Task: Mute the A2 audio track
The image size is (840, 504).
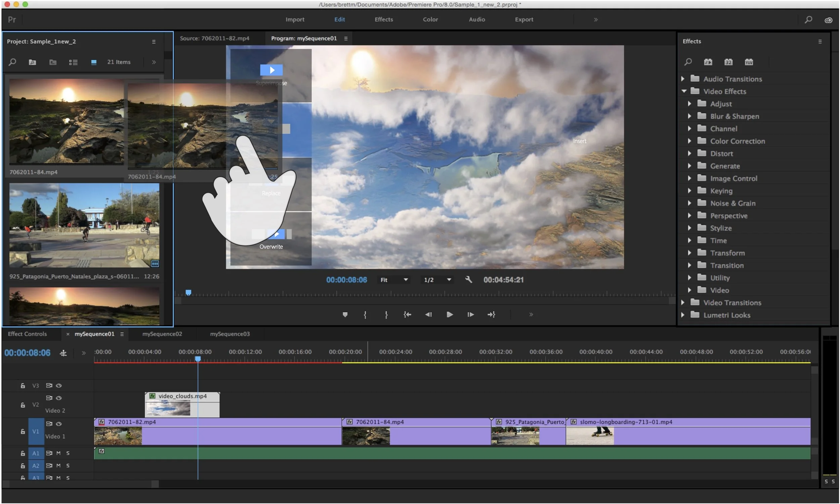Action: click(58, 465)
